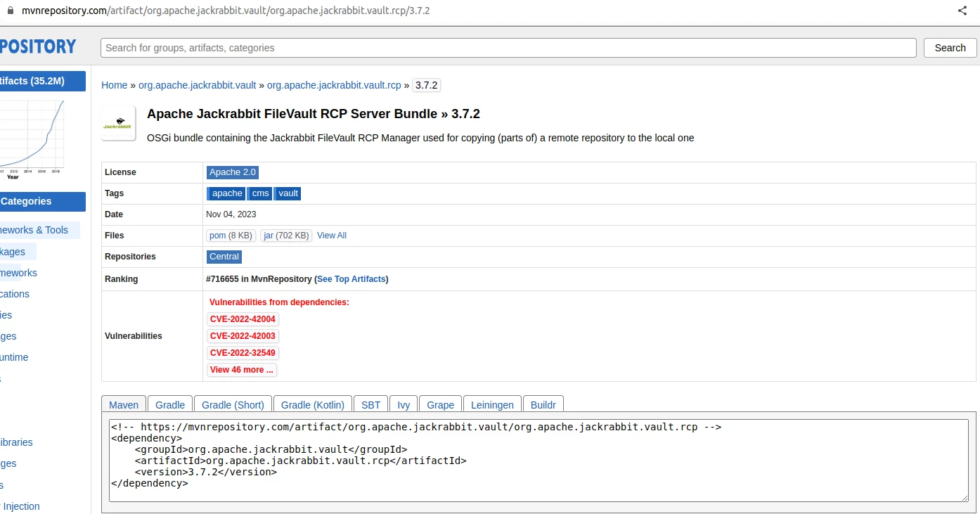Click the MVN Repository logo text

click(x=38, y=47)
